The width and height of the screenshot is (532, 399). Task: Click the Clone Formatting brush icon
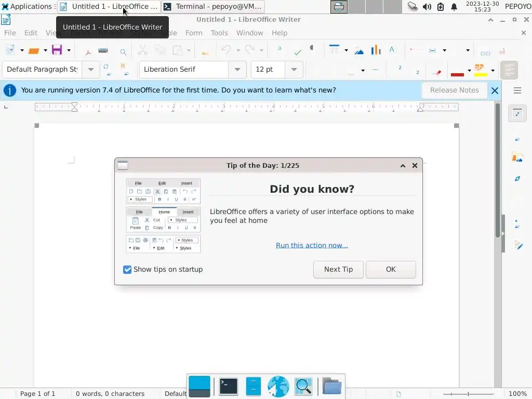pyautogui.click(x=205, y=51)
